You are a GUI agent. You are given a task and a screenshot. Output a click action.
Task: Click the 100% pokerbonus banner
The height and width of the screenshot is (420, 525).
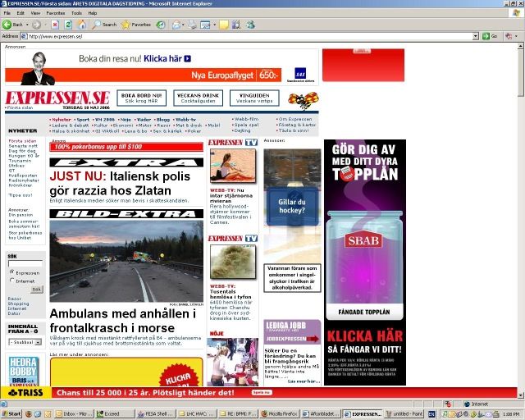pos(126,147)
